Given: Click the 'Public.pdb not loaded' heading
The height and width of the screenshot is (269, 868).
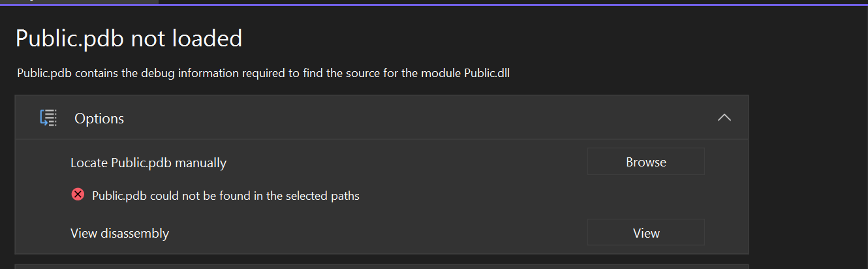Looking at the screenshot, I should [129, 39].
